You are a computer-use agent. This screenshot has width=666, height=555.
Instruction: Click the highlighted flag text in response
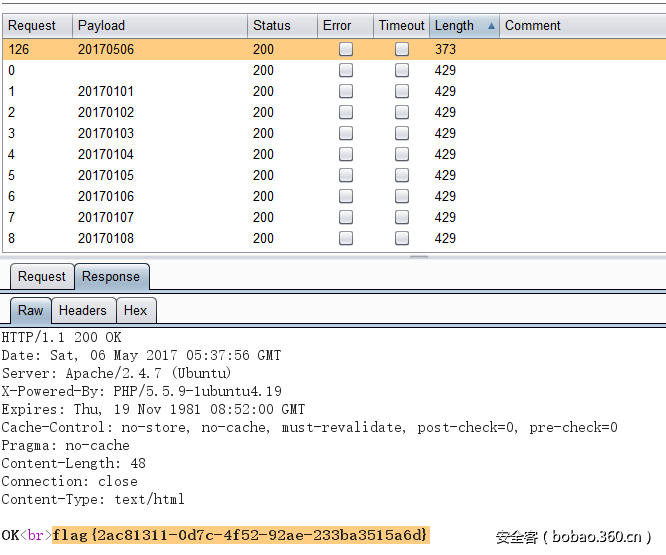(240, 536)
